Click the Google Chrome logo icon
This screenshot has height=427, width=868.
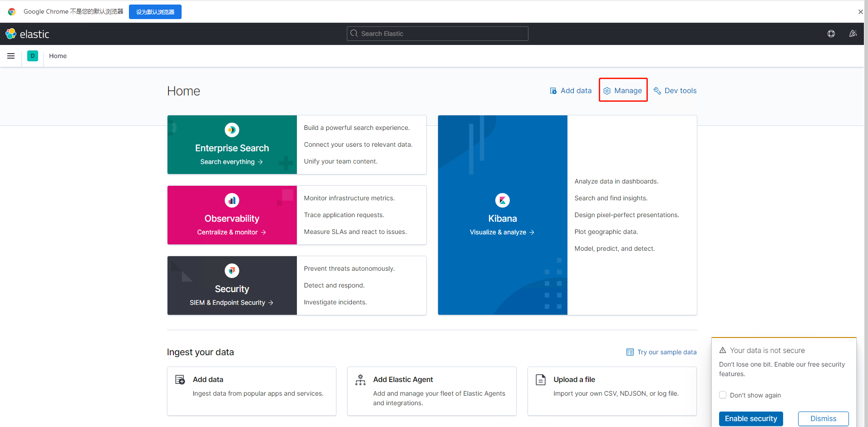pyautogui.click(x=12, y=12)
